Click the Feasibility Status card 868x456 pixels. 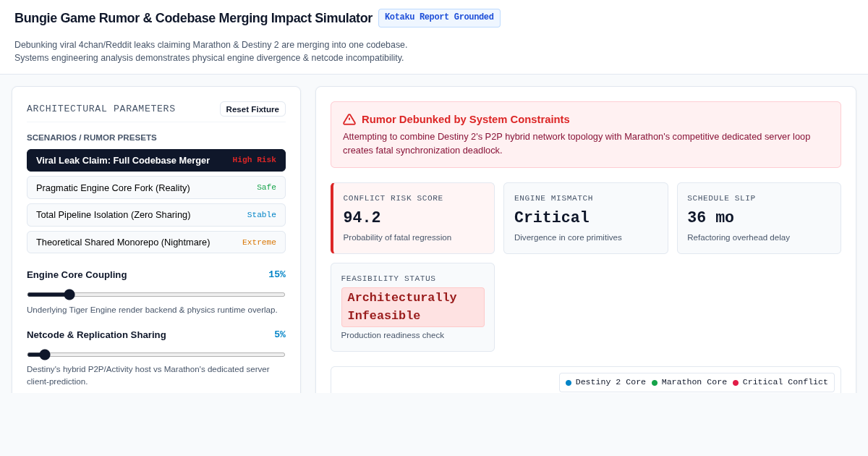coord(413,307)
